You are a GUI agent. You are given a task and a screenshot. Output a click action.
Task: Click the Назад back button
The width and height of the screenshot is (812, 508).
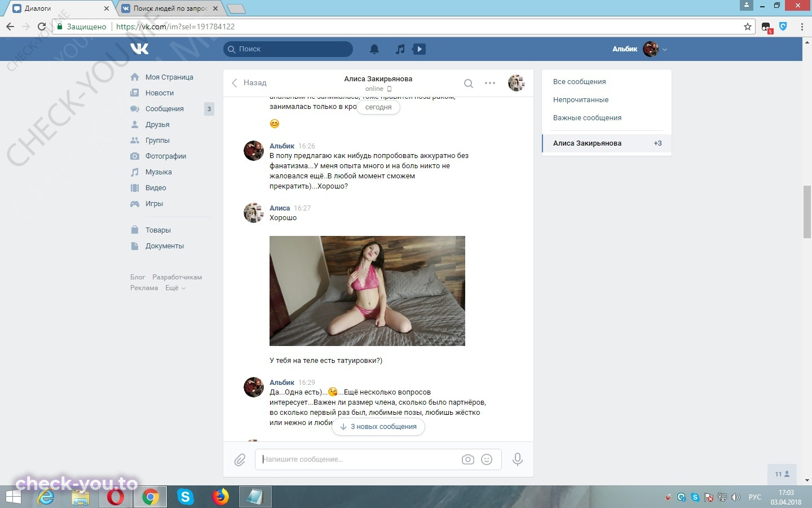tap(249, 83)
